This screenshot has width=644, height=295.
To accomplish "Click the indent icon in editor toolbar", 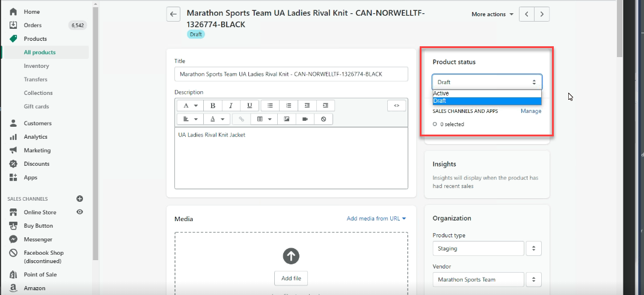I will (x=326, y=106).
